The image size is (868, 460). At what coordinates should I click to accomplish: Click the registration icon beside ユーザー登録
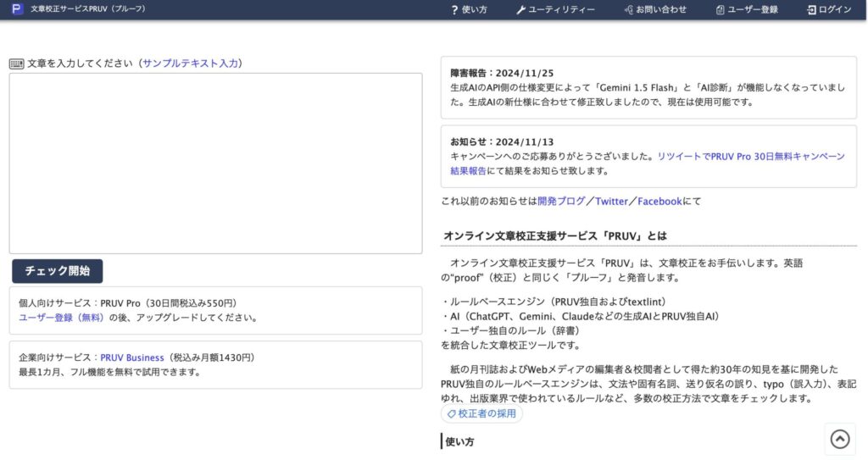[721, 10]
